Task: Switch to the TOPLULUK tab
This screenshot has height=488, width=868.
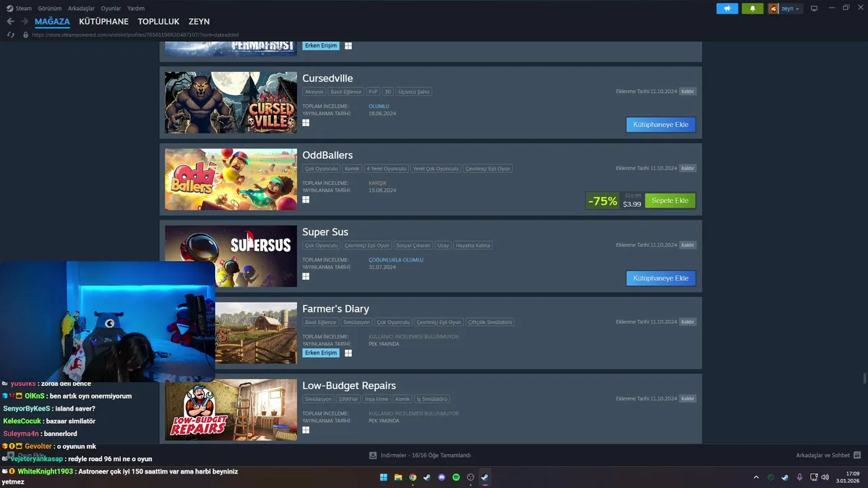Action: pyautogui.click(x=159, y=22)
